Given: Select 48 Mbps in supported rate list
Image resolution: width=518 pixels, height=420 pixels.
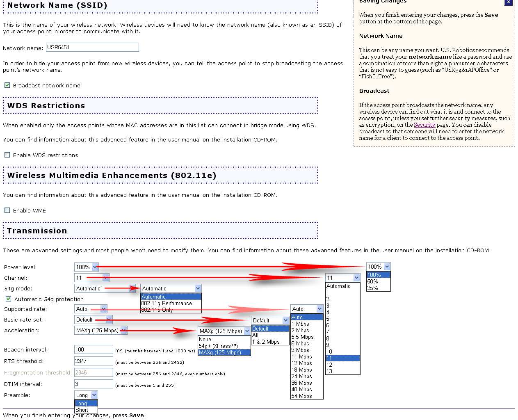Looking at the screenshot, I should [307, 389].
